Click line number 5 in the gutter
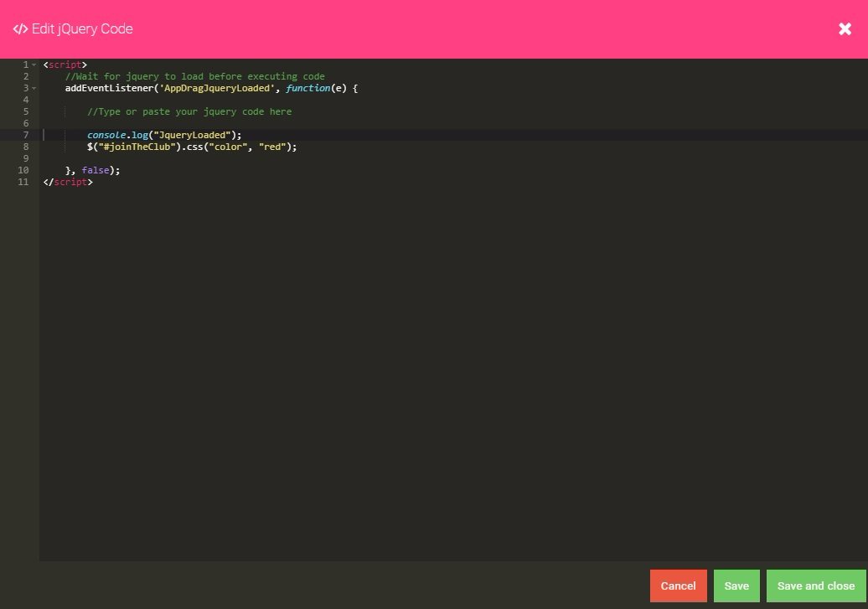Viewport: 868px width, 609px height. click(26, 111)
